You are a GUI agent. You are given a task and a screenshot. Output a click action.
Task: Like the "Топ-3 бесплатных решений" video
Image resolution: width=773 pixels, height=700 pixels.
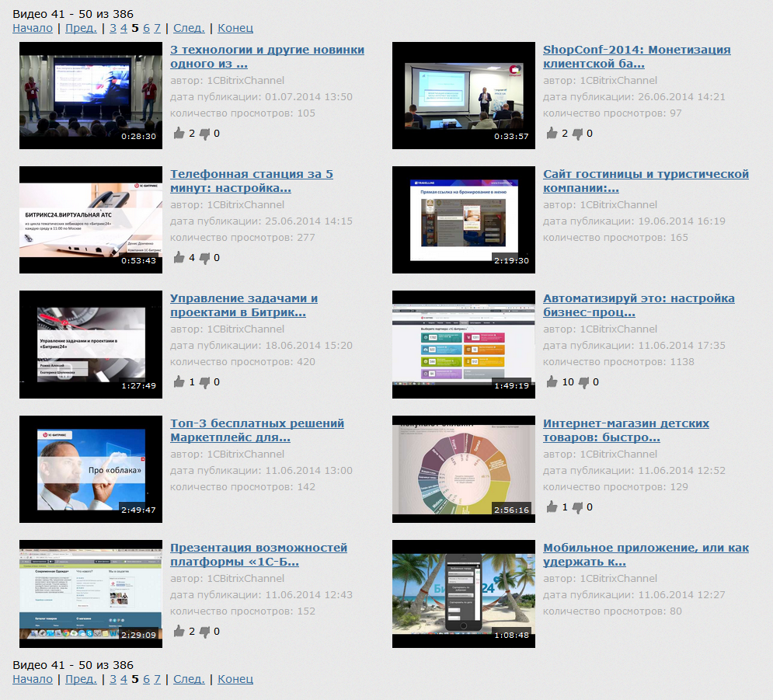tap(178, 507)
